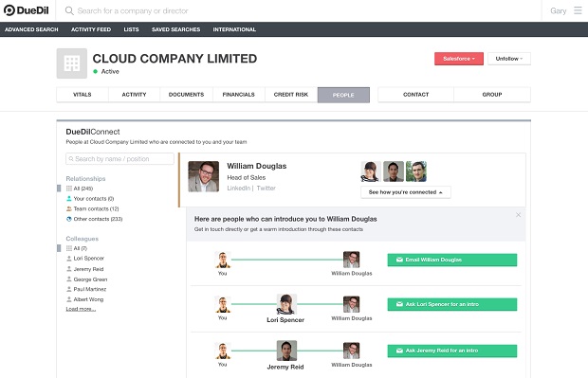Click the All (7) colleagues grid icon
The height and width of the screenshot is (378, 588).
[69, 248]
